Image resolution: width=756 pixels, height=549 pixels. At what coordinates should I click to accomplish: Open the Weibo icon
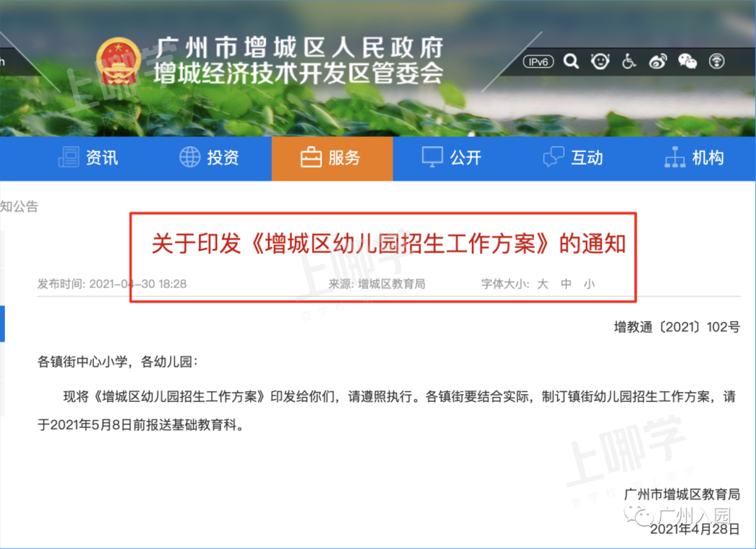click(x=658, y=61)
